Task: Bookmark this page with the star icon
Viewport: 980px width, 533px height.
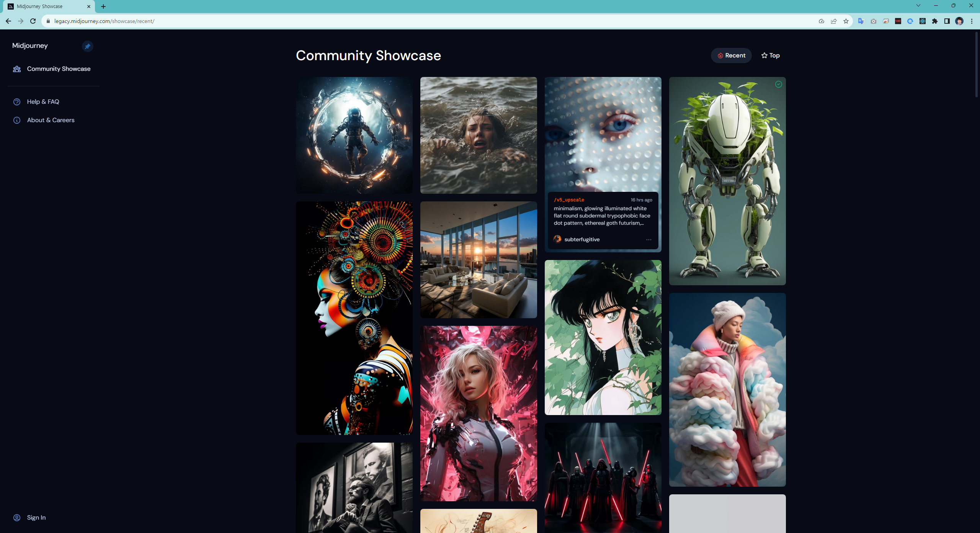Action: (x=846, y=21)
